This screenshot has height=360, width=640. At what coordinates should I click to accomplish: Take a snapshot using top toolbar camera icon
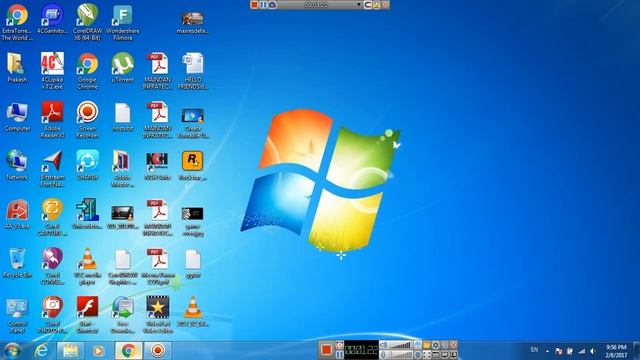pos(272,5)
